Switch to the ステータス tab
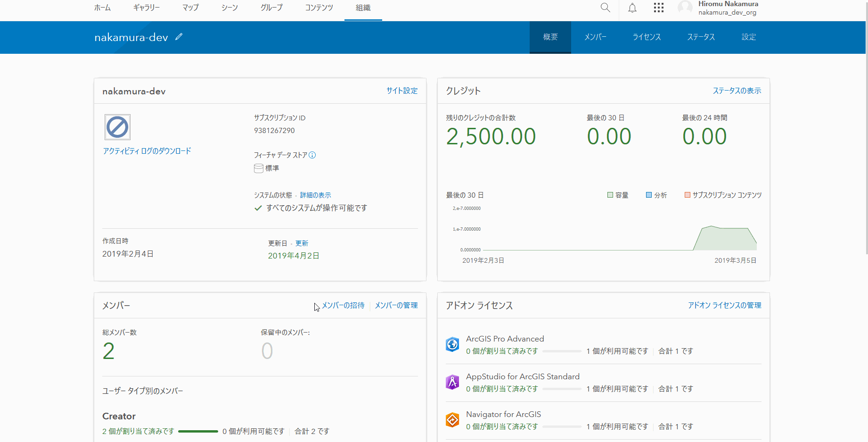The image size is (868, 442). tap(701, 37)
